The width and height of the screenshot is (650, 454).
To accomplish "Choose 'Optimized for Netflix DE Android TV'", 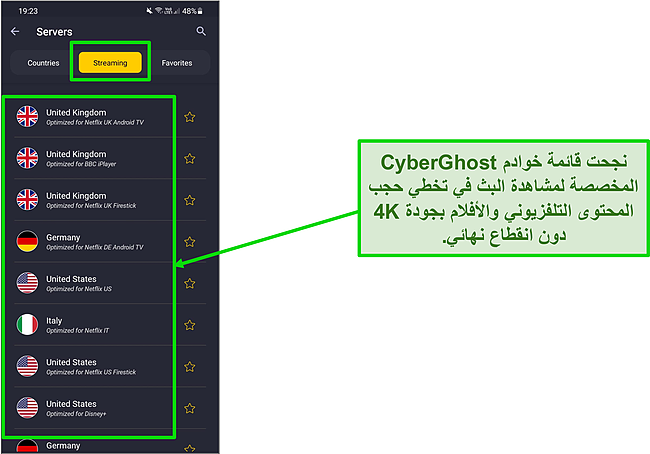I will click(x=95, y=248).
